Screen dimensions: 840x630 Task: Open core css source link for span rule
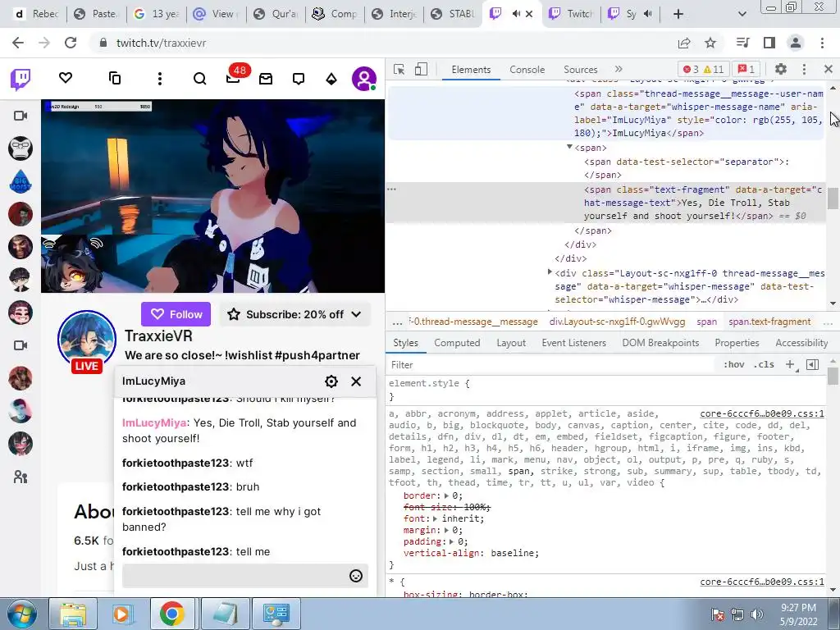click(x=762, y=413)
